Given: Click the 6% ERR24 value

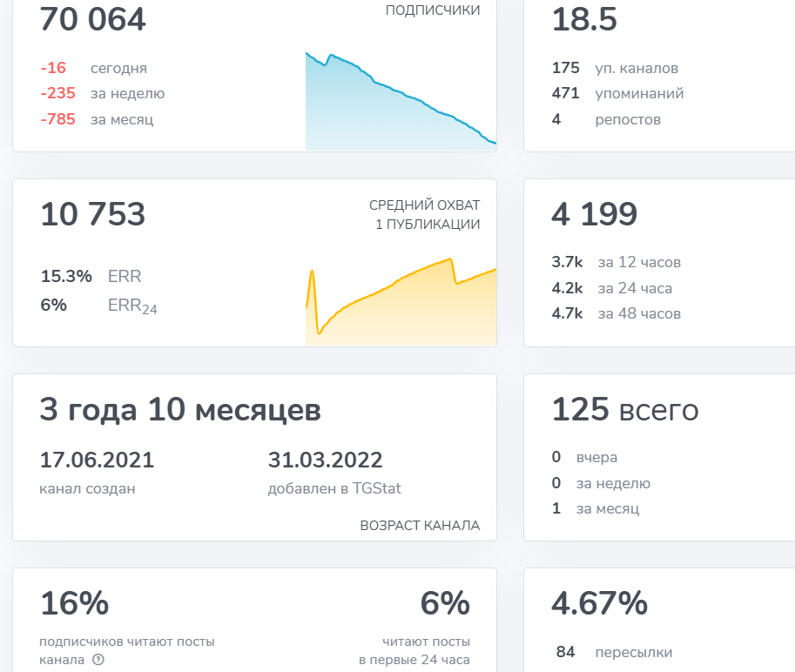Looking at the screenshot, I should click(53, 305).
